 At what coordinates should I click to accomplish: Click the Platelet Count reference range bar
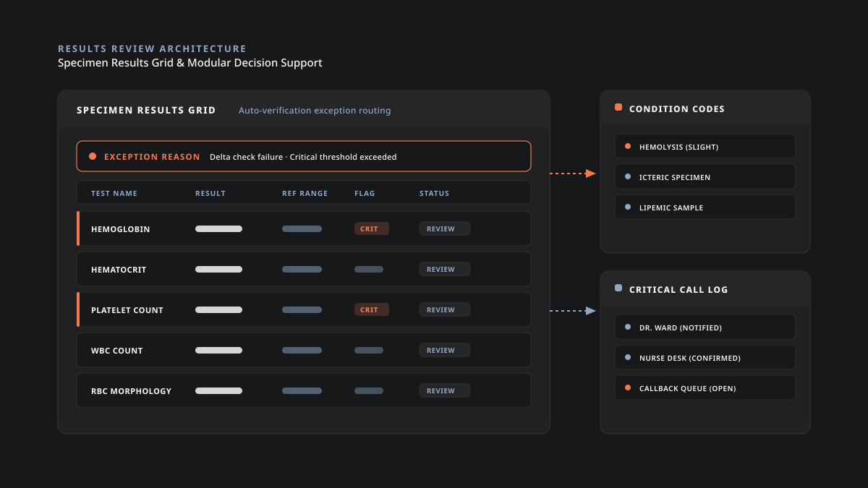pos(302,309)
